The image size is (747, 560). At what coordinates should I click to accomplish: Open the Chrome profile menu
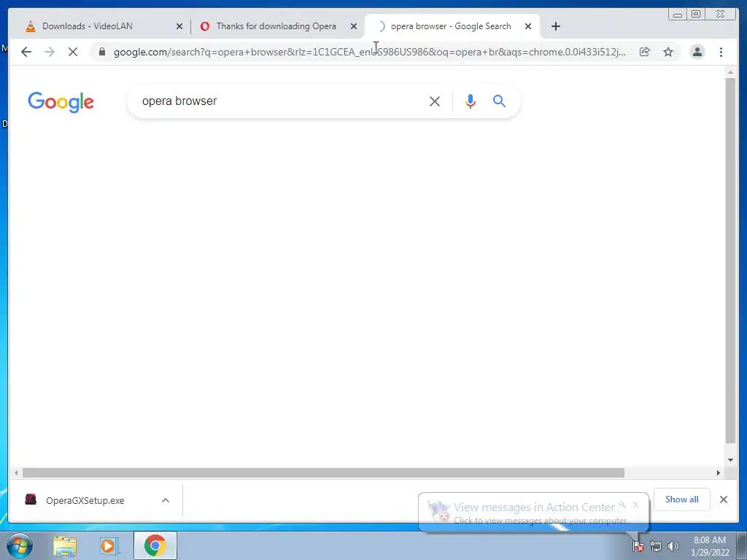click(x=697, y=52)
